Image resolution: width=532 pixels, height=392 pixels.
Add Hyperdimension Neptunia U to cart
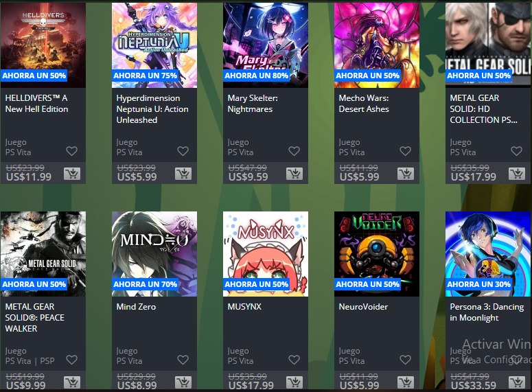click(183, 174)
